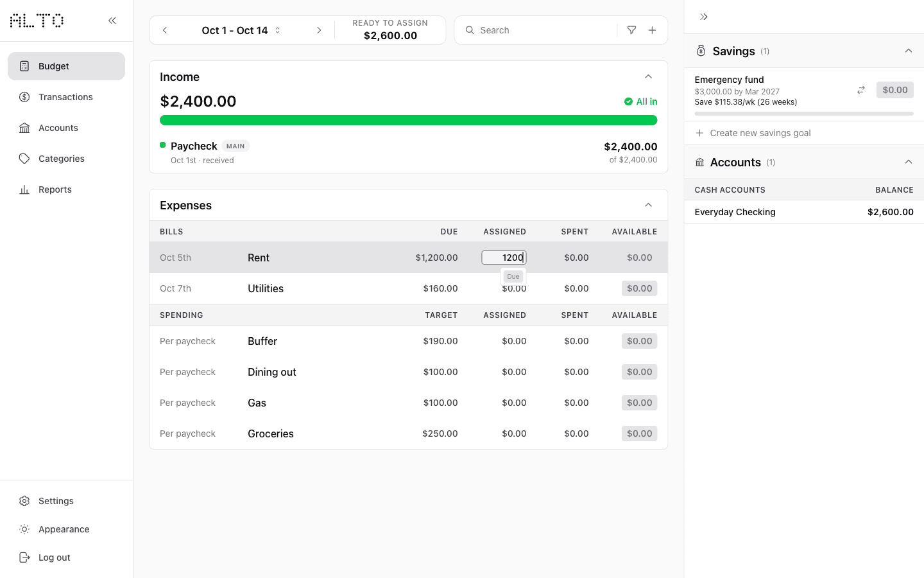Select the Groceries category name
The image size is (924, 578).
(271, 433)
